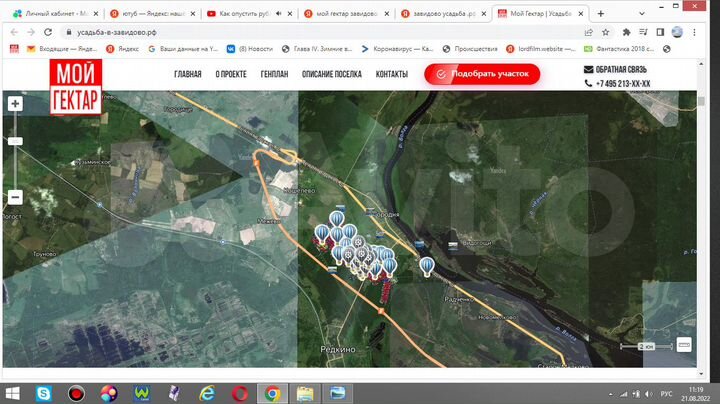
Task: Click the Обратная связь link
Action: [x=615, y=69]
